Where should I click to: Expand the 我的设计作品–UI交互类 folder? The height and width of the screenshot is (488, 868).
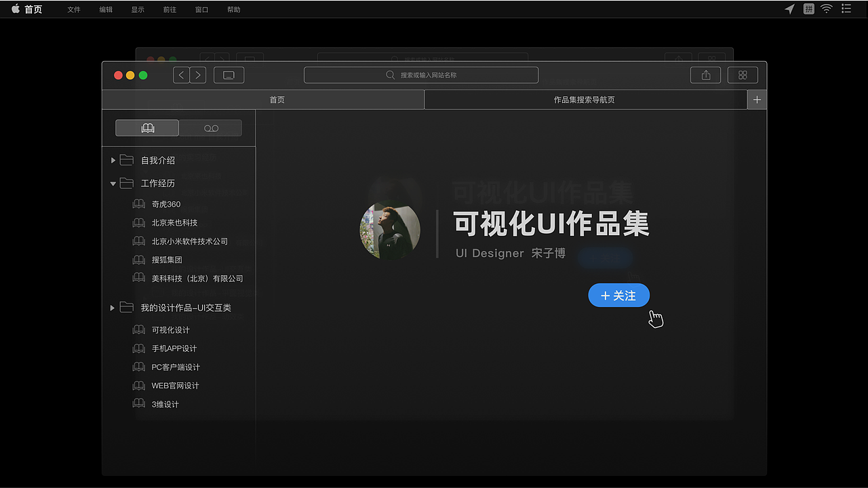click(x=113, y=307)
